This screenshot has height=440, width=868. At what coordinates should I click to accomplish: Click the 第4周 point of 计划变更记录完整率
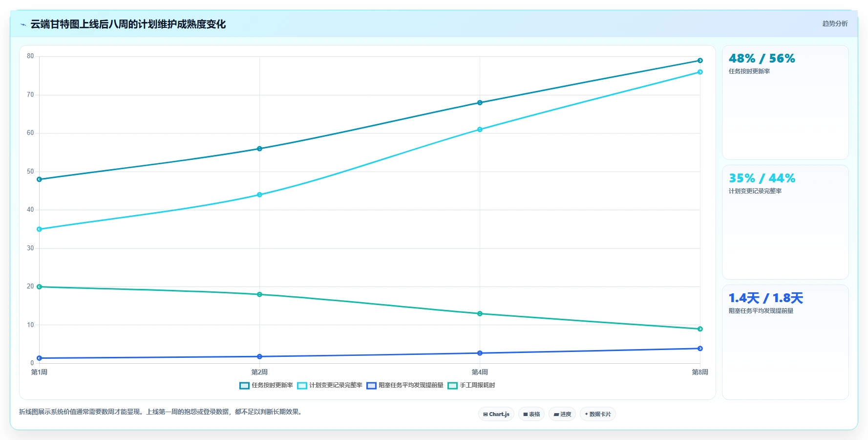click(x=480, y=130)
